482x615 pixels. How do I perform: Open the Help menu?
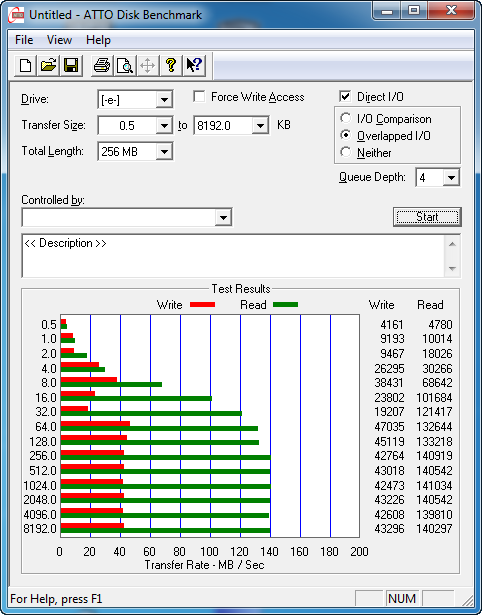coord(98,40)
